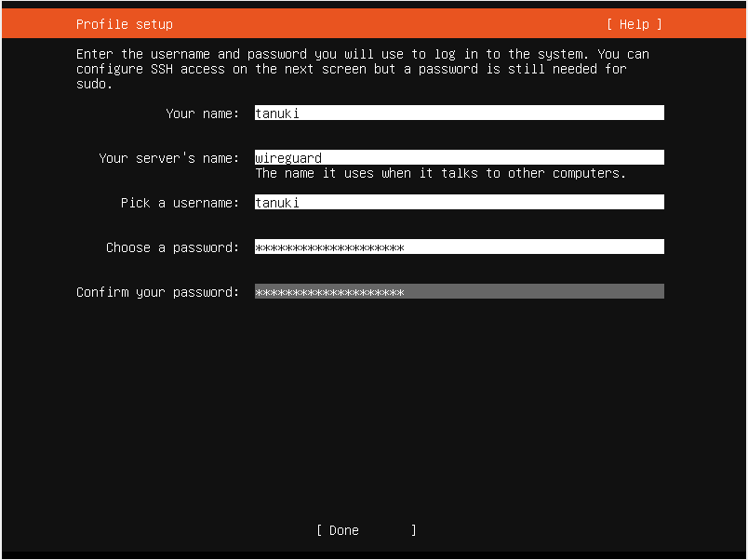Click the Profile setup title bar
Viewport: 748px width, 560px height.
(124, 23)
